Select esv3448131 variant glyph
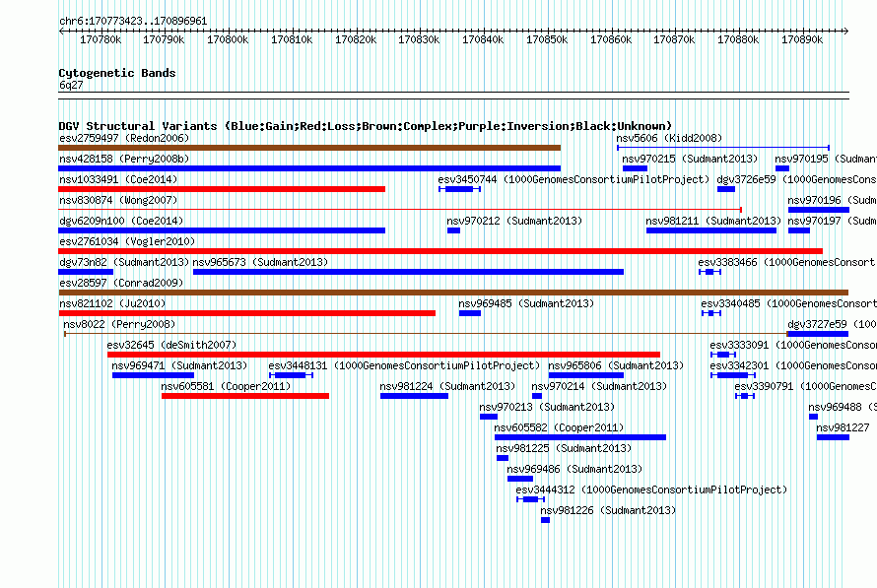The image size is (877, 588). (x=291, y=375)
